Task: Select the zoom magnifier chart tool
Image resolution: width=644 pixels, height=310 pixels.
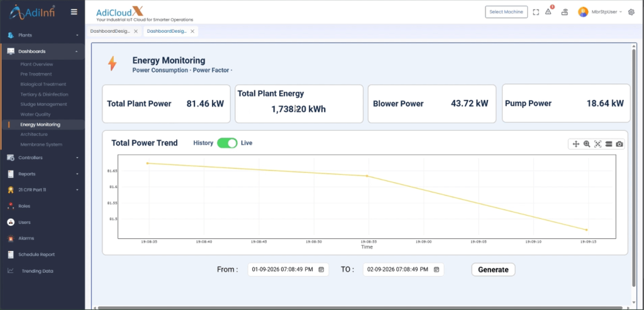Action: coord(587,144)
